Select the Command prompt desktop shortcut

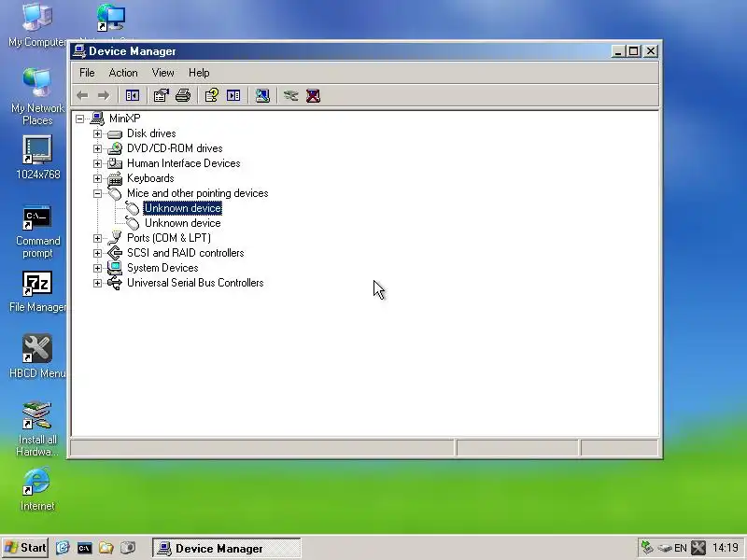point(37,232)
